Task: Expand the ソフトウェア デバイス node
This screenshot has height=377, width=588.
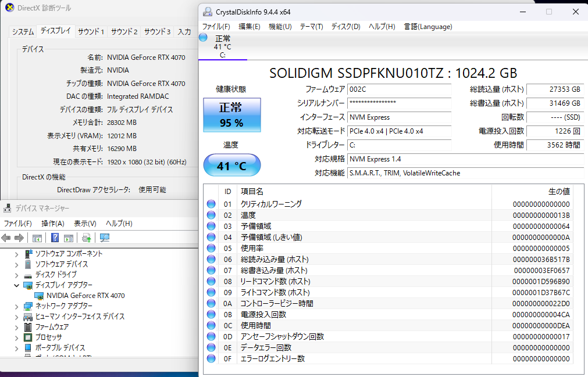Action: click(x=16, y=265)
